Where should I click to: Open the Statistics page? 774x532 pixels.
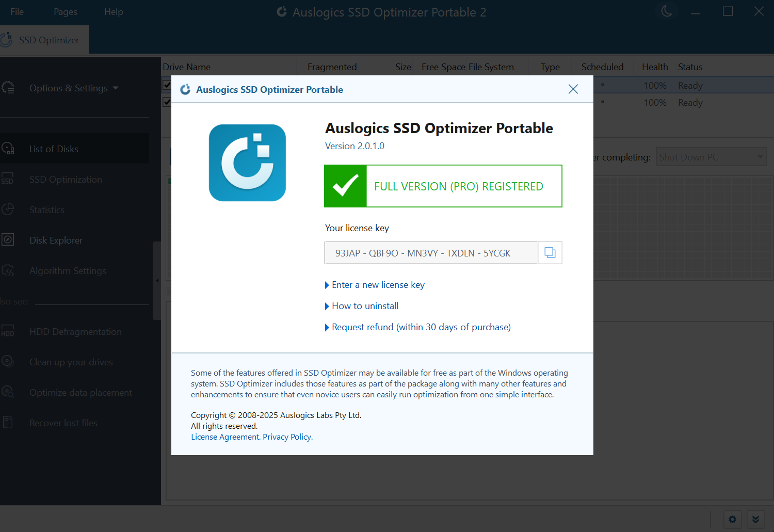[47, 209]
